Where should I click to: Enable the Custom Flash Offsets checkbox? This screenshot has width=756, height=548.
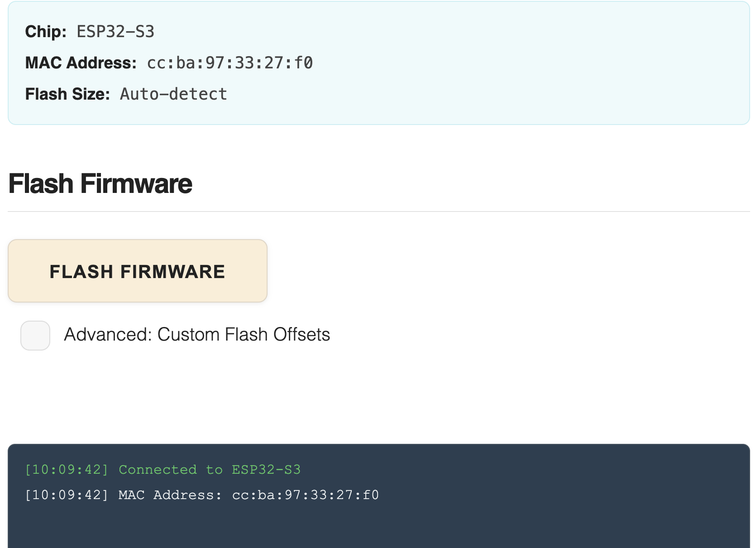[35, 336]
